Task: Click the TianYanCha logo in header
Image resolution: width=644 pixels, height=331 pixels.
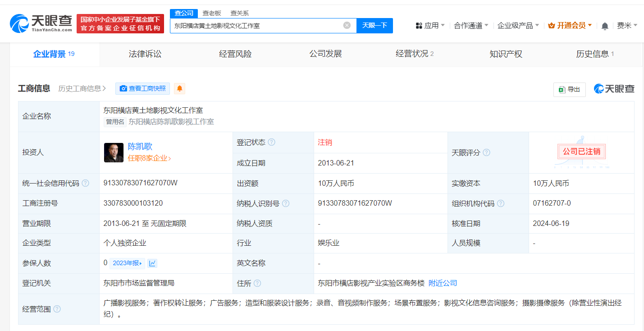Action: point(41,23)
